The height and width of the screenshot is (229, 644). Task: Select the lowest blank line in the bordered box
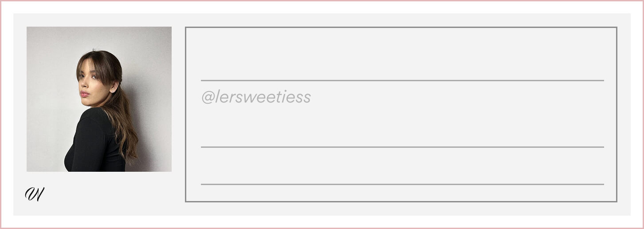pyautogui.click(x=402, y=166)
